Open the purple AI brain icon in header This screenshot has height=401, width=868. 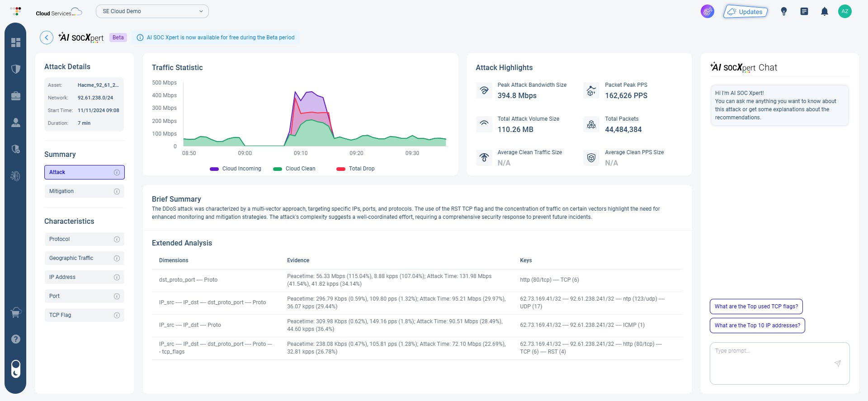707,12
